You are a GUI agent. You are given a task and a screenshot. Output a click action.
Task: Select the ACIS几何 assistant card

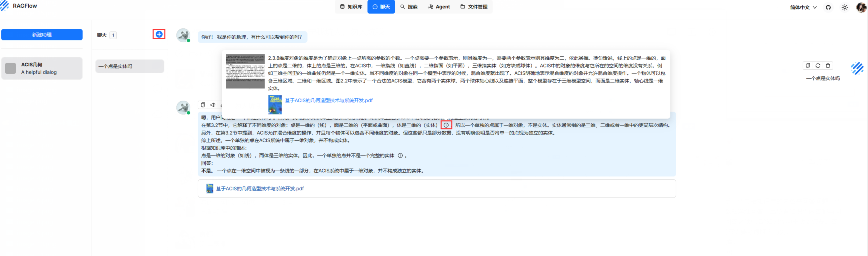(42, 68)
